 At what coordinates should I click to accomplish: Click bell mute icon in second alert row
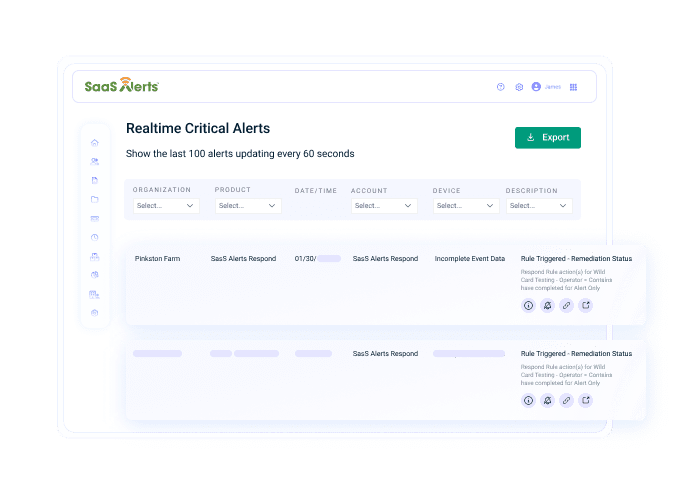pyautogui.click(x=547, y=400)
